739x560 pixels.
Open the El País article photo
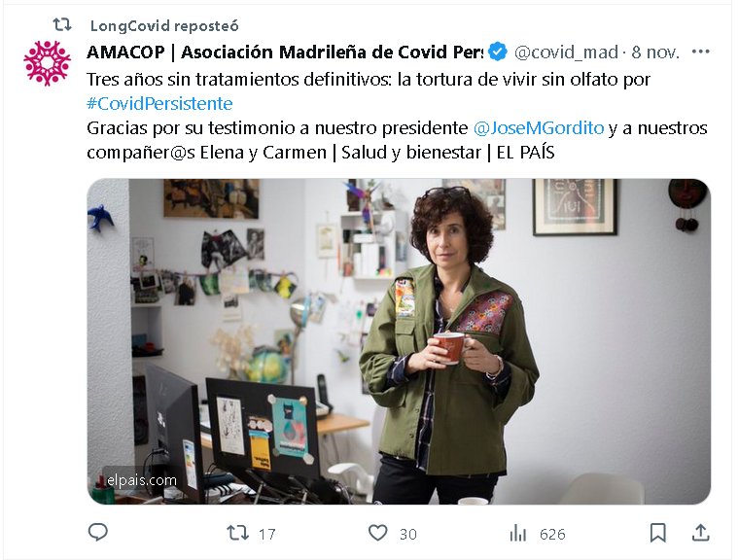coord(399,341)
